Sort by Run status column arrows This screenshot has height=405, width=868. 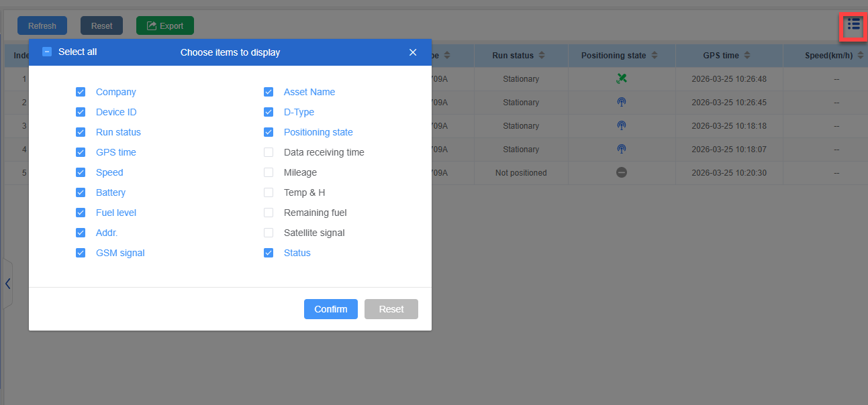[542, 56]
